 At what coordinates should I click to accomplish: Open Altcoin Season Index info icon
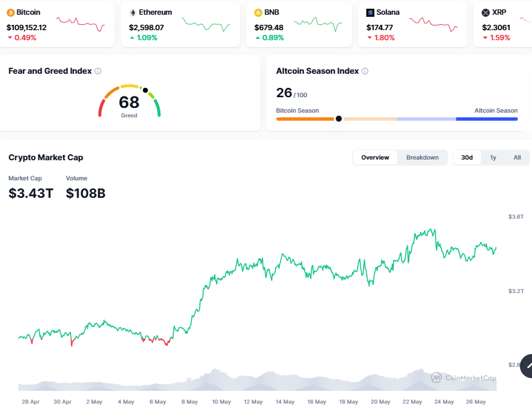pos(365,71)
